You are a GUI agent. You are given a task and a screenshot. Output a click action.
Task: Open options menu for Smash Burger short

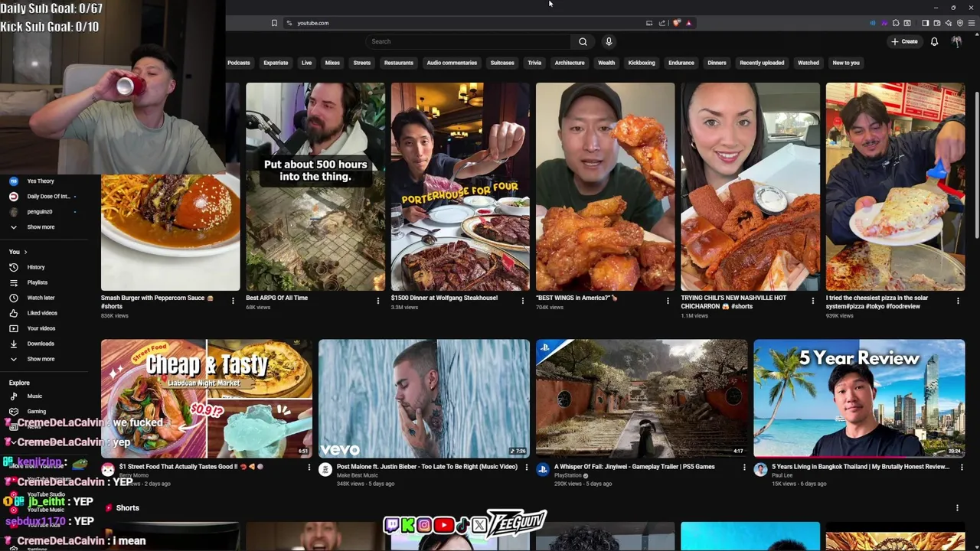pos(233,301)
